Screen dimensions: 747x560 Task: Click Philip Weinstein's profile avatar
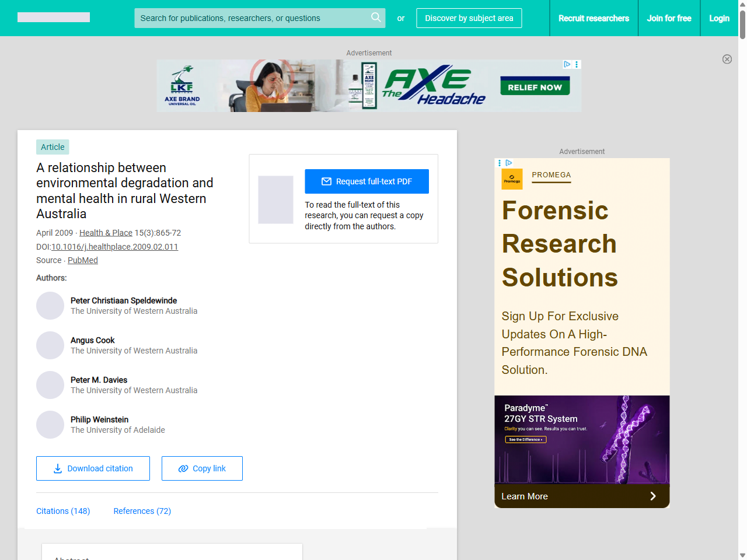tap(50, 425)
